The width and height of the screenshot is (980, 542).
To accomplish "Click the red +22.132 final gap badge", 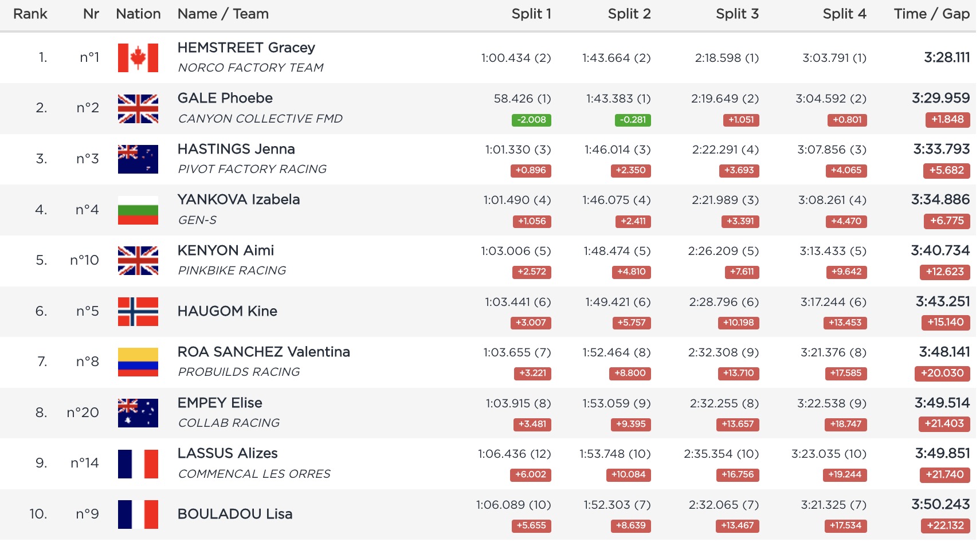I will 945,525.
